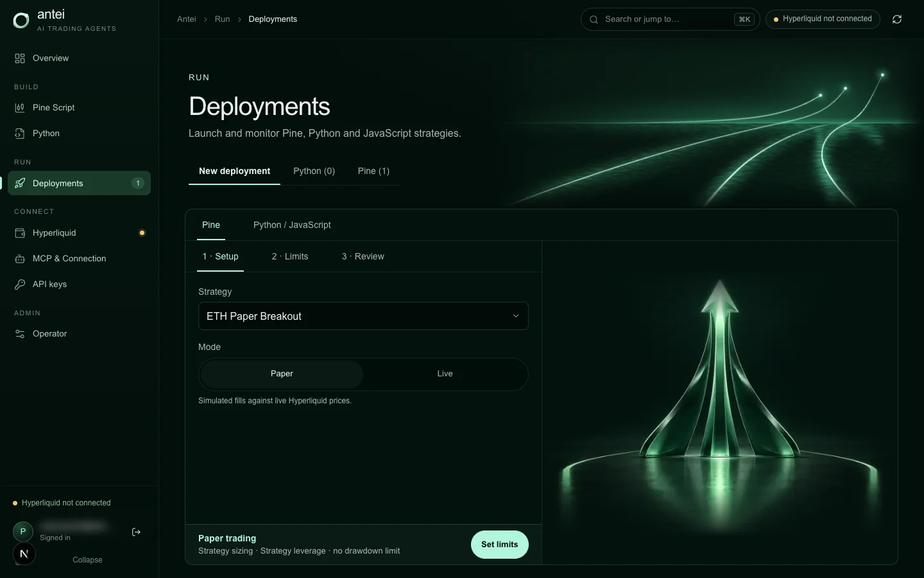Open the Strategy dropdown showing ETH Paper Breakout
Viewport: 924px width, 578px height.
363,316
